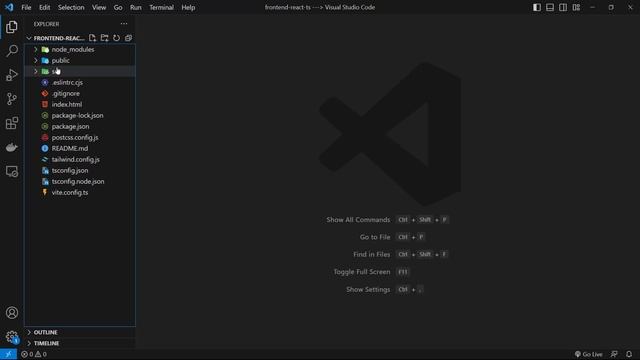The height and width of the screenshot is (360, 640).
Task: Expand the OUTLINE section
Action: point(80,332)
